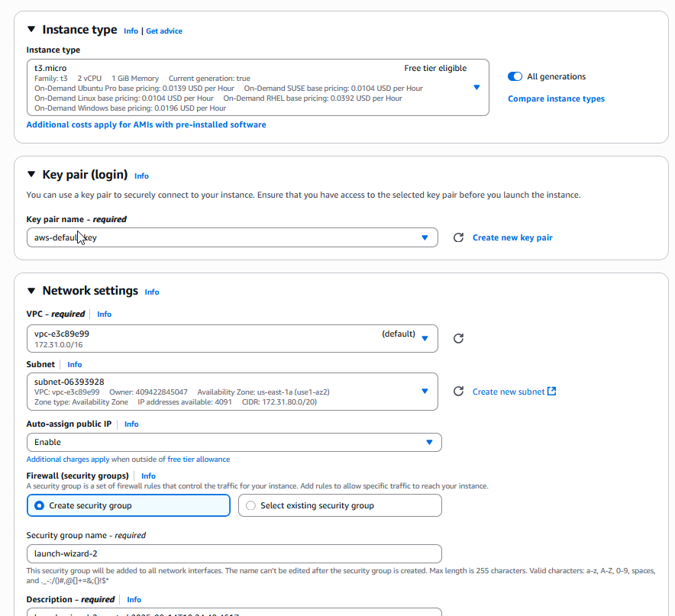
Task: Collapse the Instance type section
Action: 31,29
